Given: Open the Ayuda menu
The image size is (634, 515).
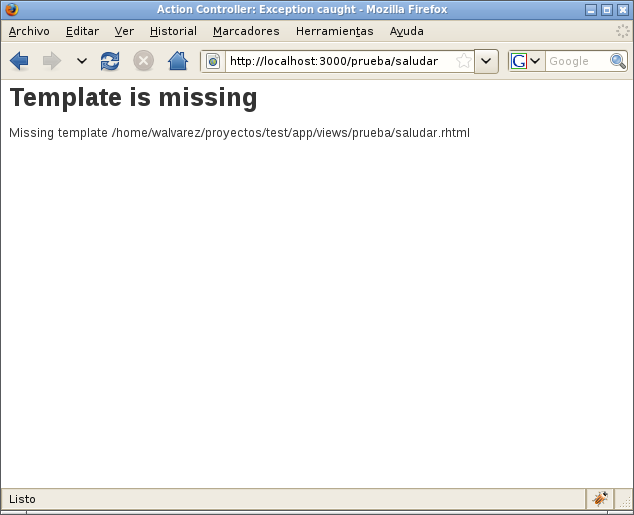Looking at the screenshot, I should coord(406,31).
